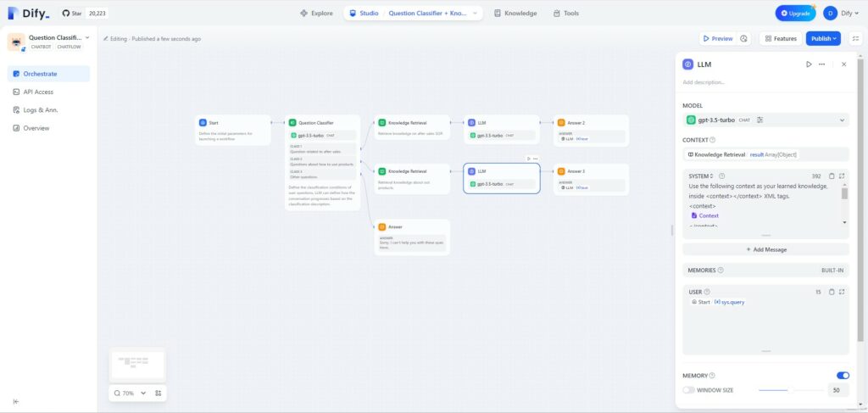Show the MEMORY help tooltip
The height and width of the screenshot is (413, 868).
coord(712,376)
